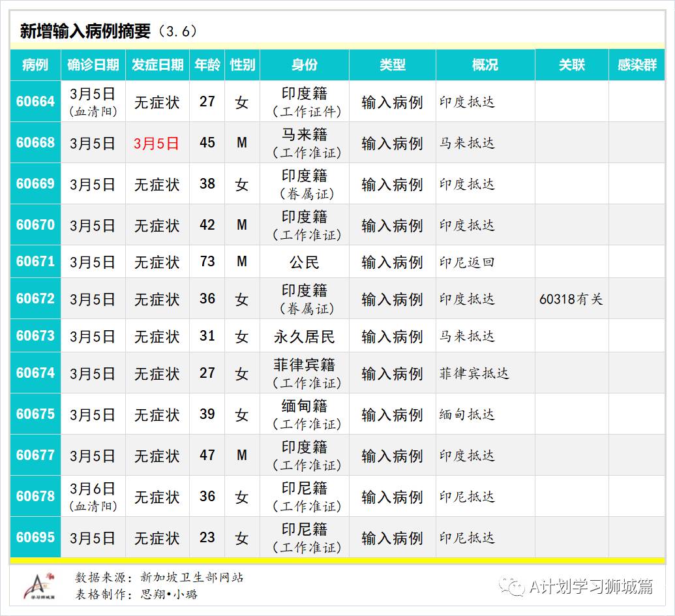675x616 pixels.
Task: Click the red 3月5日 date for case 60668
Action: [156, 142]
